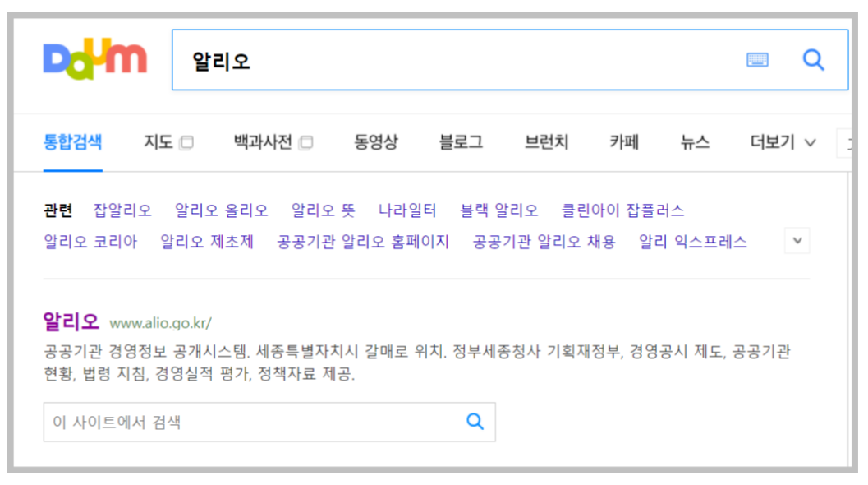Open the 뉴스 tab

695,142
